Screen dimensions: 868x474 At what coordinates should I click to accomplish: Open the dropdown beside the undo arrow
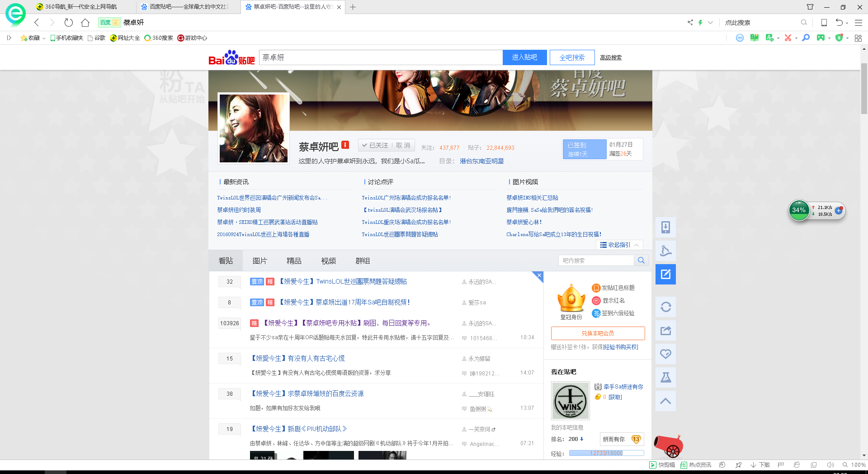click(847, 23)
